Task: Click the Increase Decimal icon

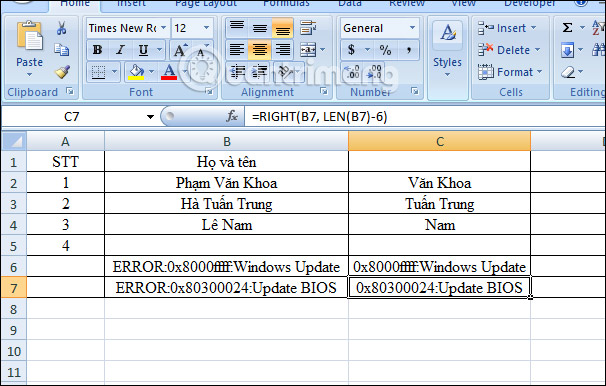Action: click(x=352, y=72)
